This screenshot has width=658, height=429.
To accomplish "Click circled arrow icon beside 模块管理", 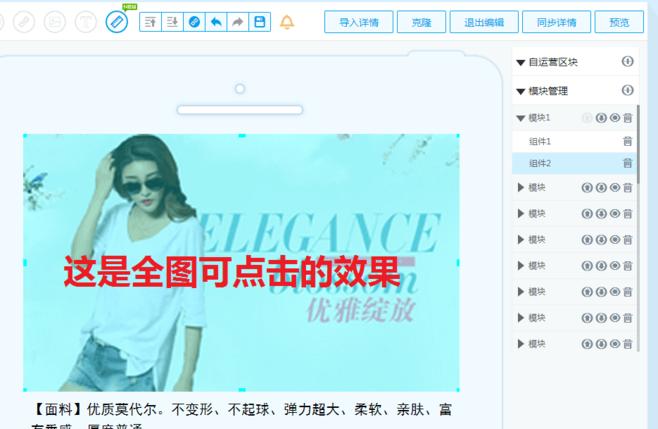I will pos(627,90).
